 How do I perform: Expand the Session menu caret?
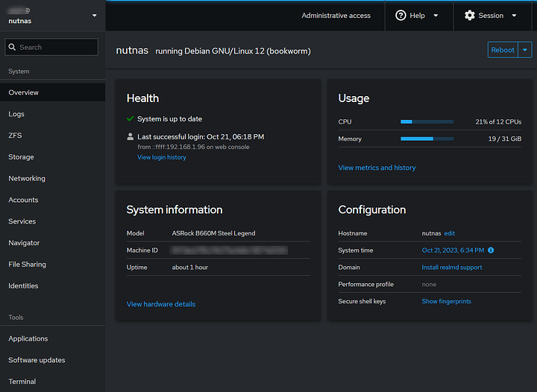point(514,16)
